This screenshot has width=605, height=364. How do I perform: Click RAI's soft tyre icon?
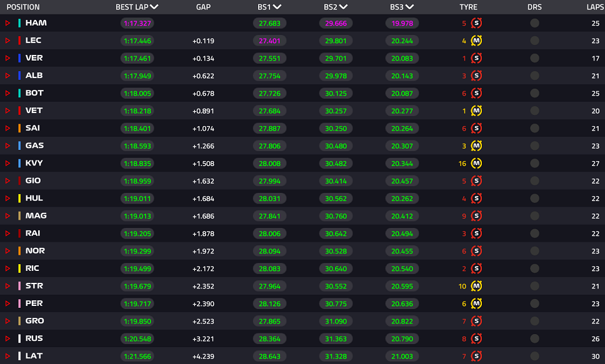tap(476, 234)
